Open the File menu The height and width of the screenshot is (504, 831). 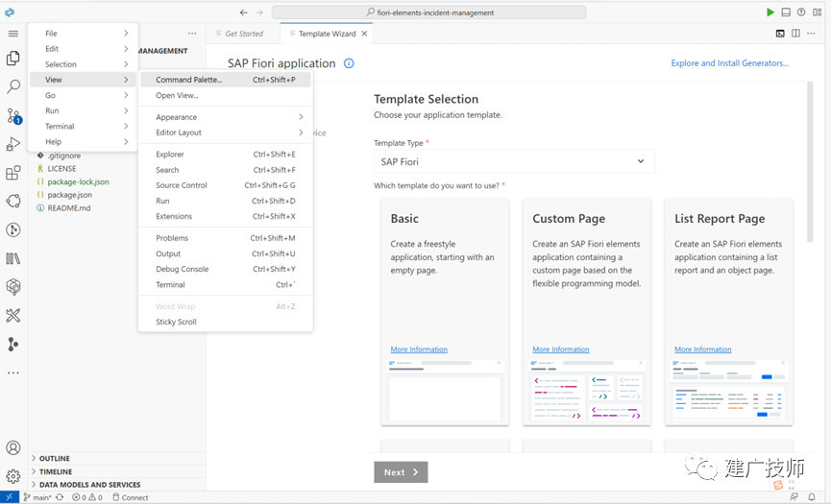pyautogui.click(x=83, y=34)
